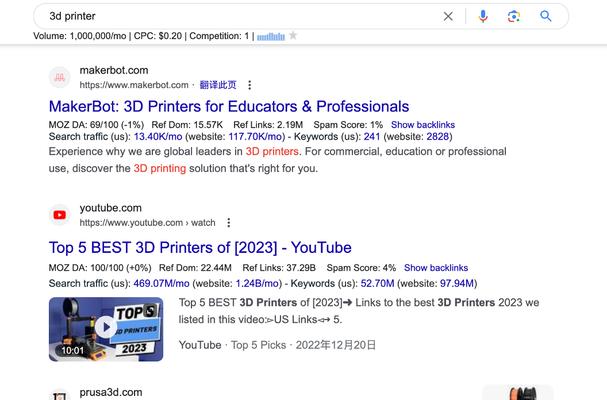Open youtube website traffic 1.24B/mo link

pyautogui.click(x=257, y=283)
